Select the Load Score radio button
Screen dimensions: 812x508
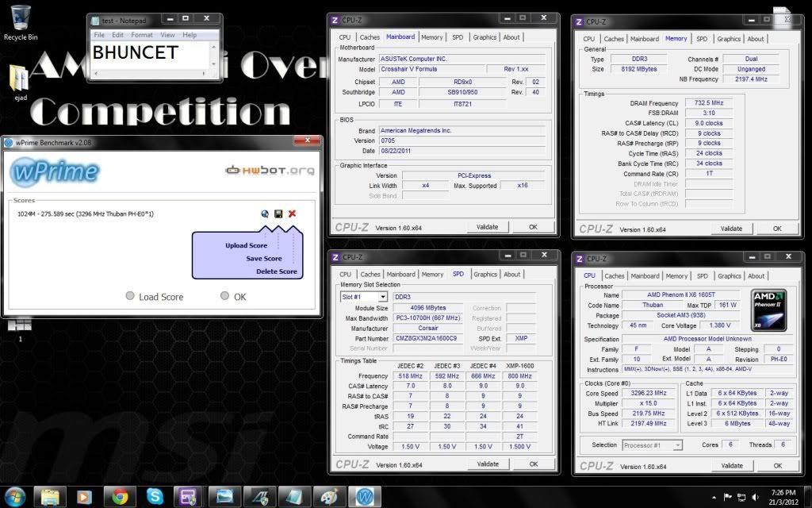tap(130, 296)
